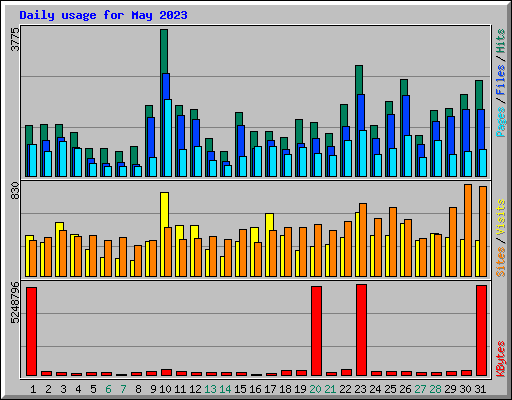The image size is (512, 400).
Task: Click the orange Sites bar for day 31
Action: pos(483,231)
